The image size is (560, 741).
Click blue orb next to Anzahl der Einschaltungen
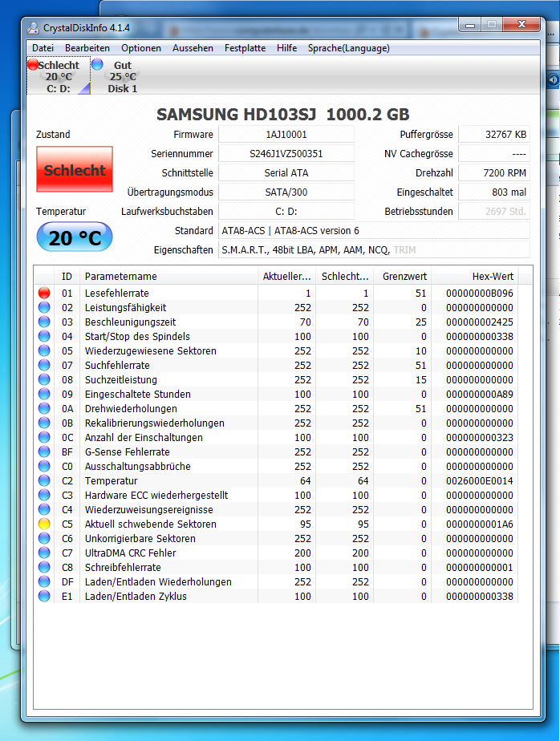(44, 438)
